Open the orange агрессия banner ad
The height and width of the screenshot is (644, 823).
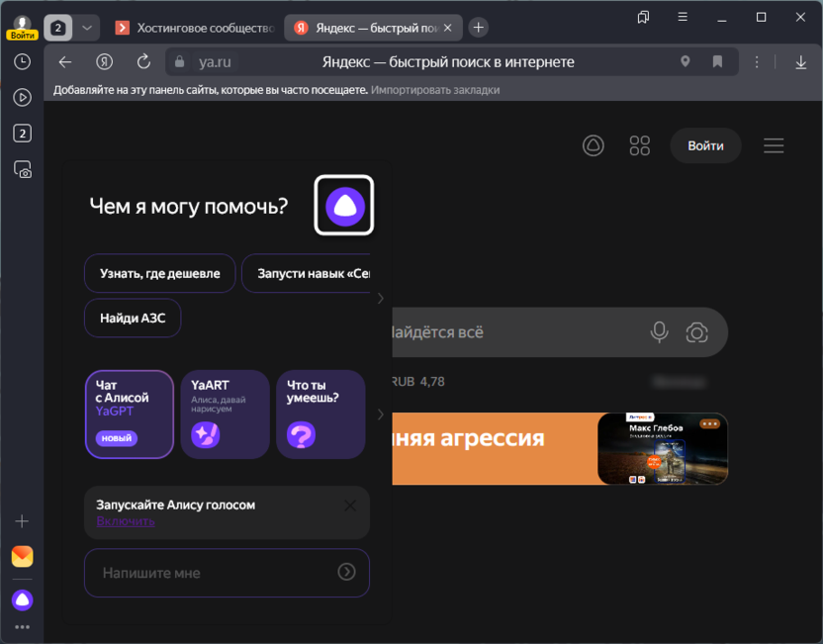(560, 449)
